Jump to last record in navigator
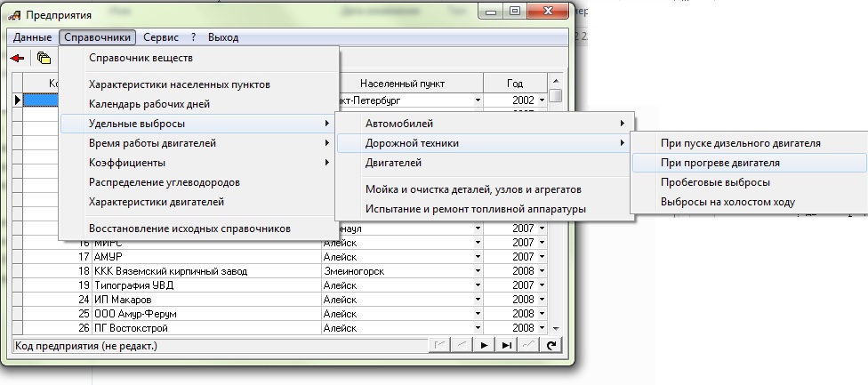 point(506,345)
